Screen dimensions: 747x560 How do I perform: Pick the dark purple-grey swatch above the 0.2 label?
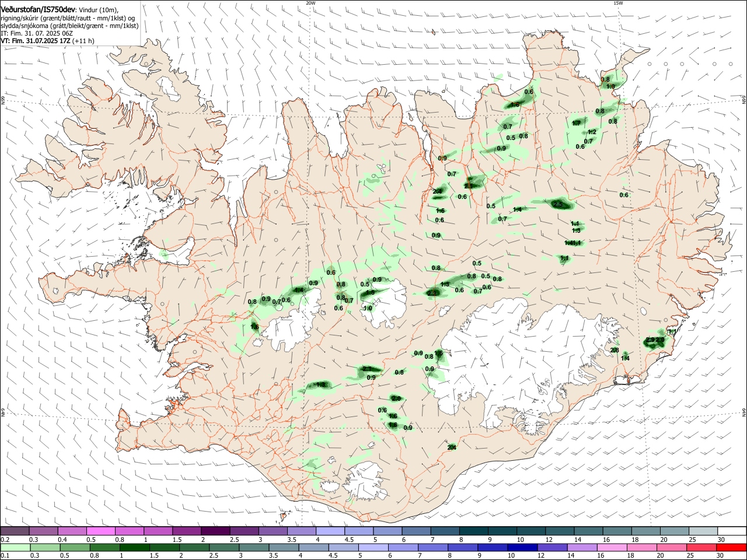click(x=15, y=531)
